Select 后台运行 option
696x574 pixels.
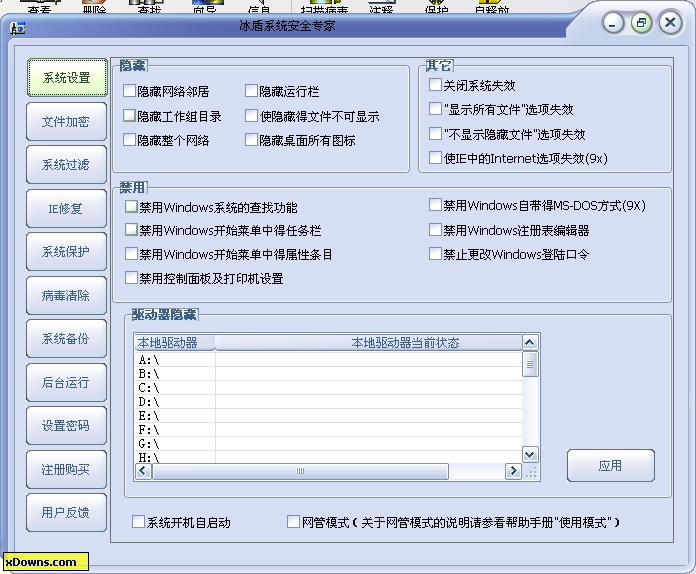(x=66, y=382)
